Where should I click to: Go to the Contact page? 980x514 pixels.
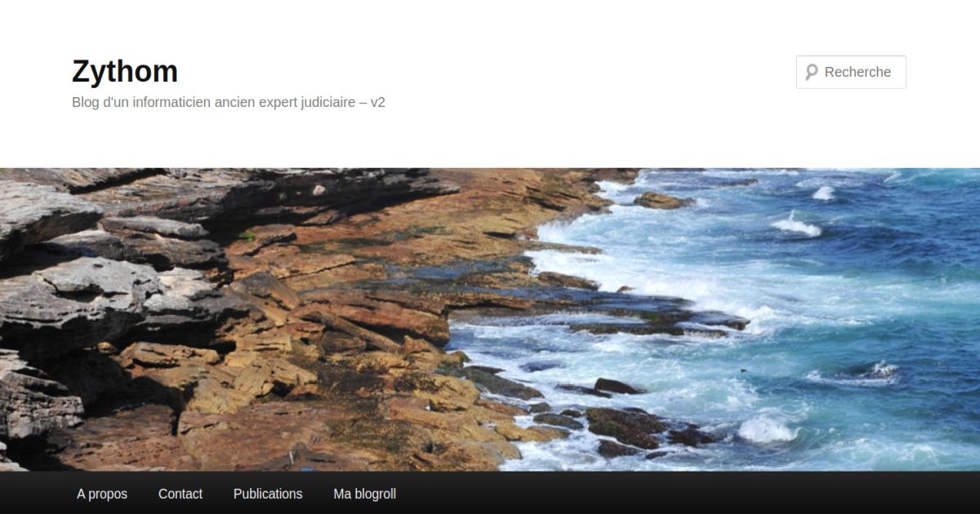pos(180,494)
